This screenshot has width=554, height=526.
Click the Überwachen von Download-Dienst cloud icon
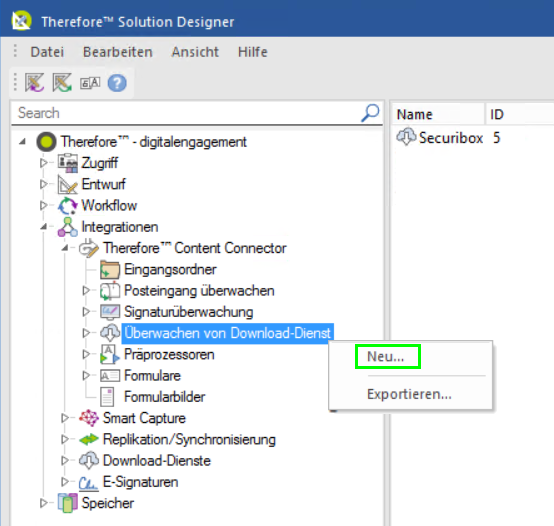click(110, 333)
